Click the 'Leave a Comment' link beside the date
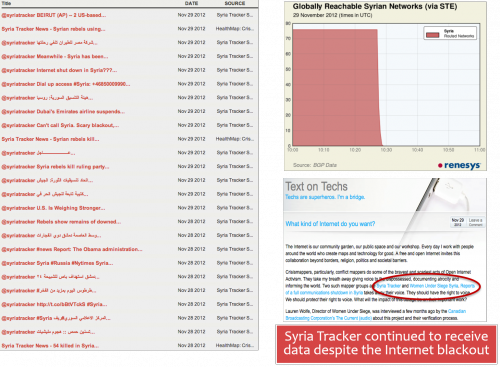 pos(475,222)
